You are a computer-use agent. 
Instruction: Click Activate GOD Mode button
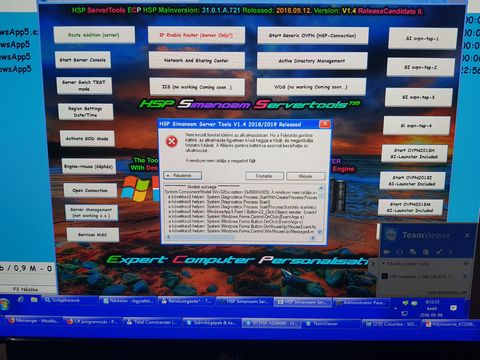click(87, 139)
